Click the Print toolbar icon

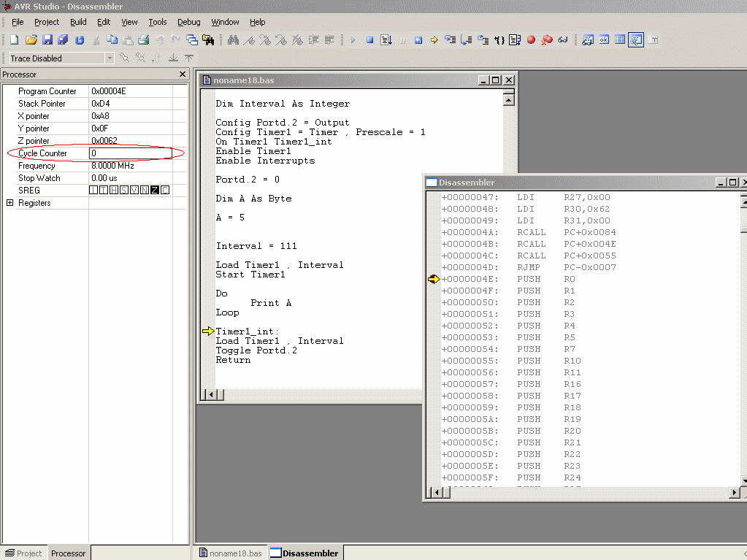coord(144,40)
